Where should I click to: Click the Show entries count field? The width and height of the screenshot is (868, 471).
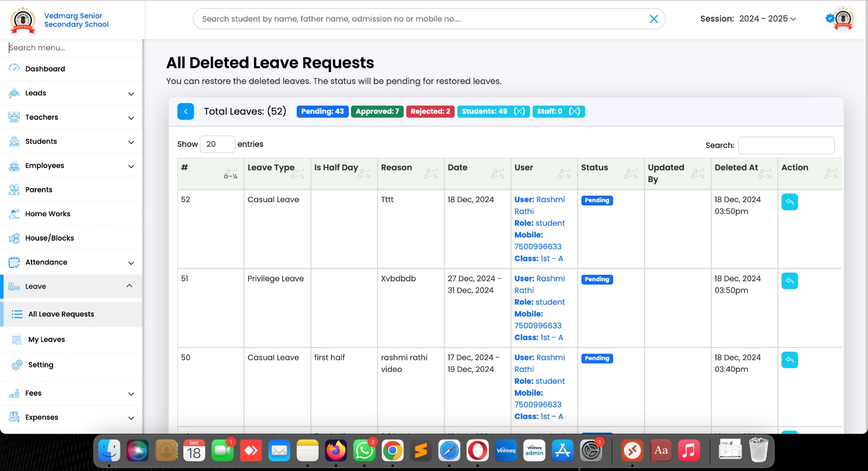coord(218,144)
